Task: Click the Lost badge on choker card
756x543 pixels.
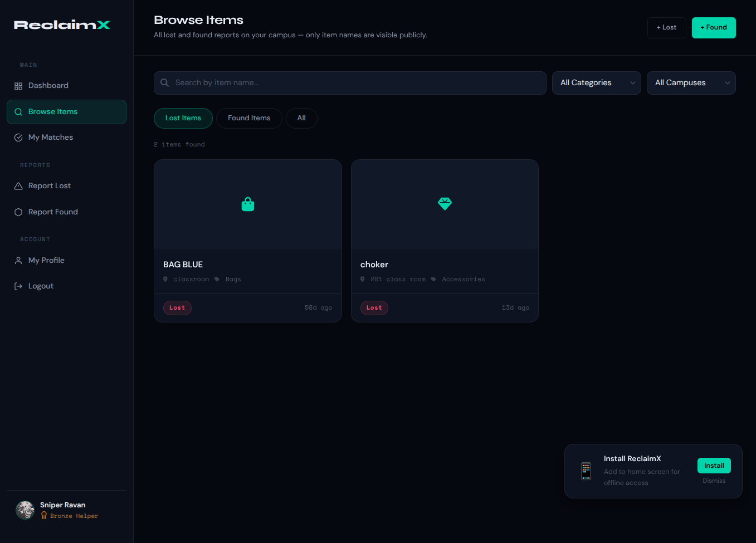Action: tap(374, 308)
